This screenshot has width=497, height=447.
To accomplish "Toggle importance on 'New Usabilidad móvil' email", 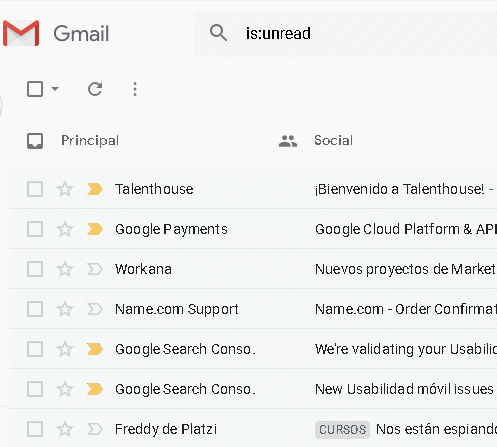I will tap(95, 389).
